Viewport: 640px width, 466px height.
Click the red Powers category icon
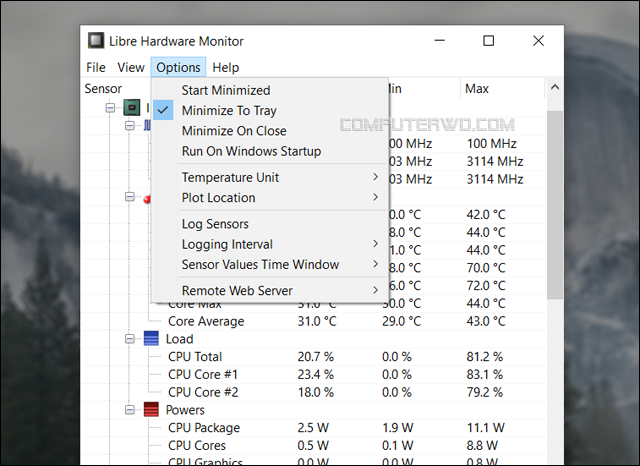(x=151, y=410)
